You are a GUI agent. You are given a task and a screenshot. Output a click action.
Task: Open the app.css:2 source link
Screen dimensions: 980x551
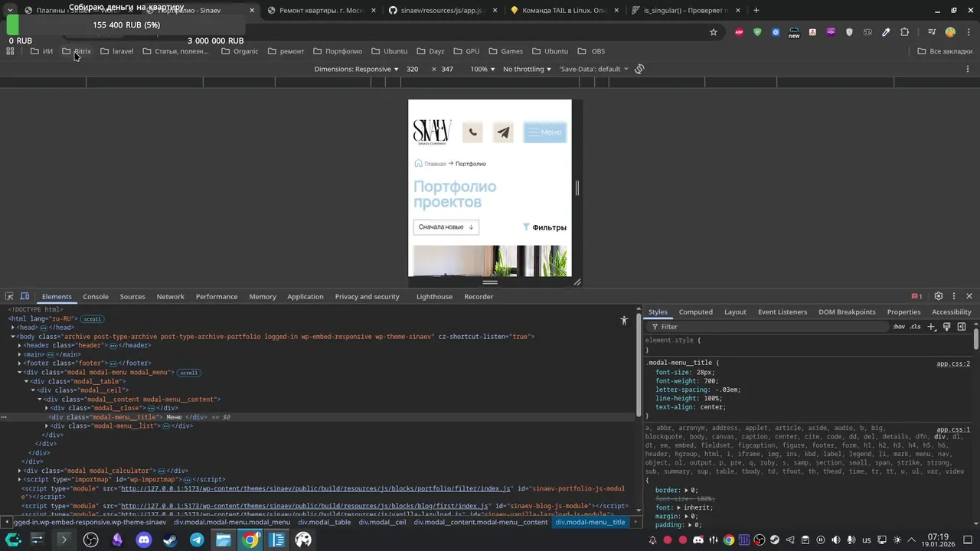pos(953,364)
